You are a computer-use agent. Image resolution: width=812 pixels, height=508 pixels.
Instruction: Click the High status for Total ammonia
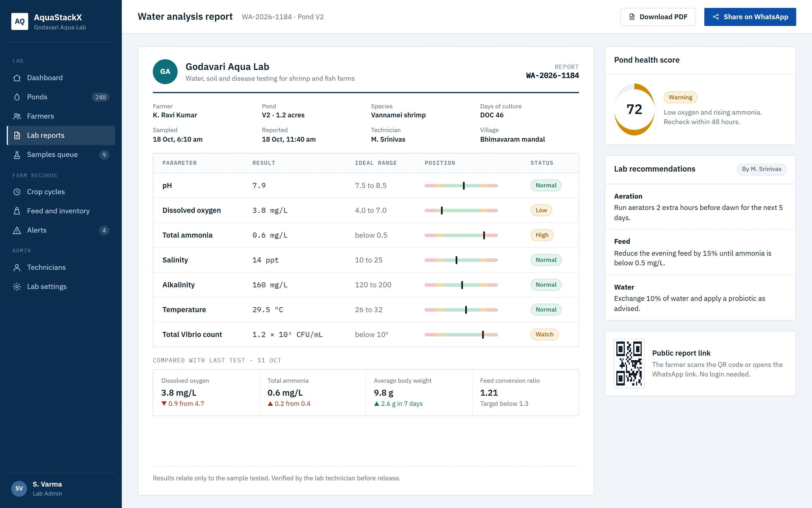(x=542, y=235)
